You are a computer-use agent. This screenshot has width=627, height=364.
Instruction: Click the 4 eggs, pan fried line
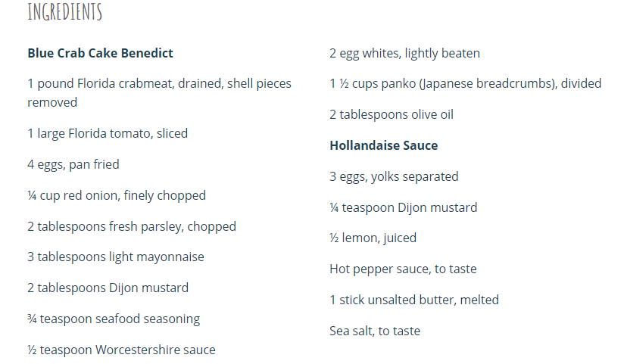[x=73, y=164]
